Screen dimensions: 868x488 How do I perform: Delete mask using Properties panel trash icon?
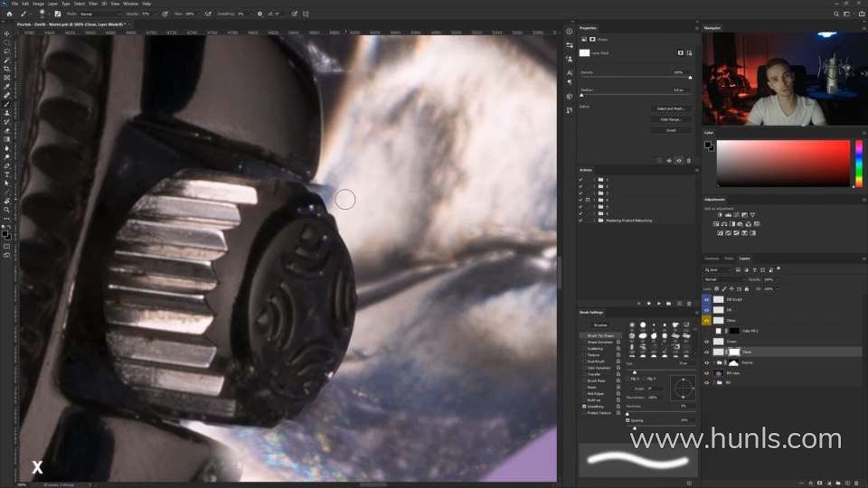690,161
